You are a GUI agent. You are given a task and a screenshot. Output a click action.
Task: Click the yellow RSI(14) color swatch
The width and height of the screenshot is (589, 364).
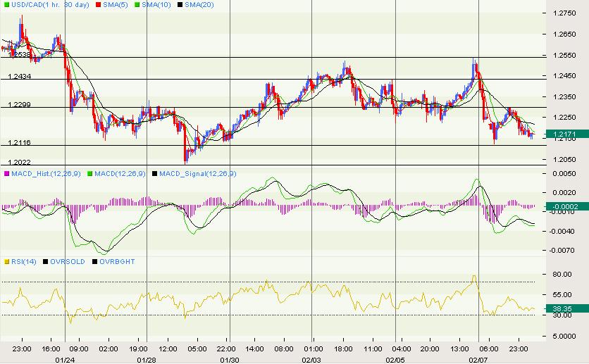click(6, 261)
